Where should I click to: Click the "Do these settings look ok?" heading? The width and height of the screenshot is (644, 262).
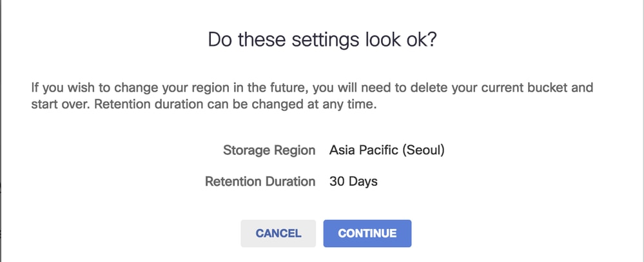322,40
